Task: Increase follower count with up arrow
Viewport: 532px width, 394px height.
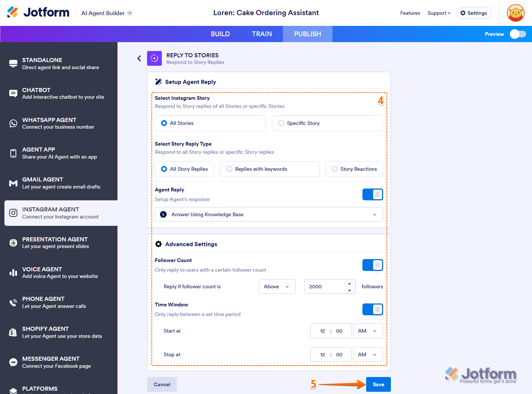Action: [x=349, y=283]
